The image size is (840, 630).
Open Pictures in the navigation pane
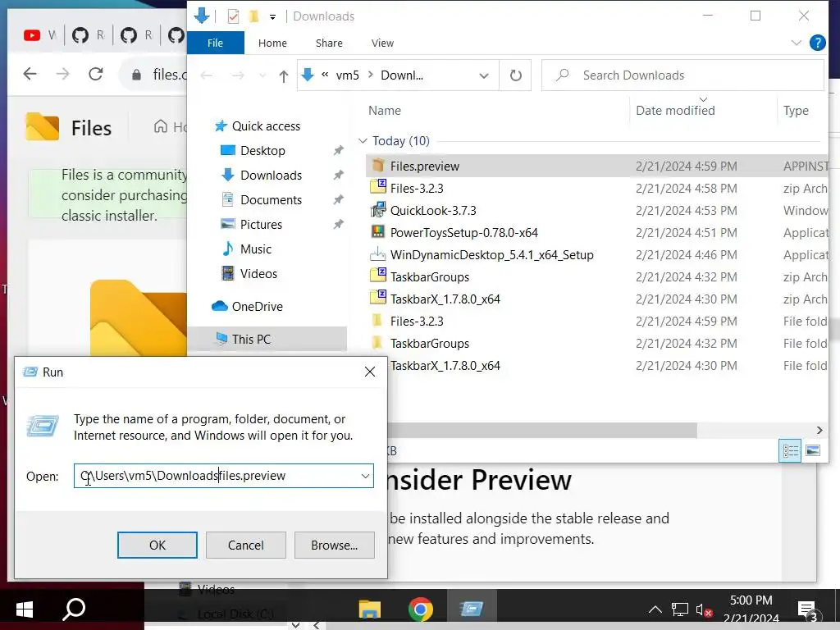click(x=261, y=225)
